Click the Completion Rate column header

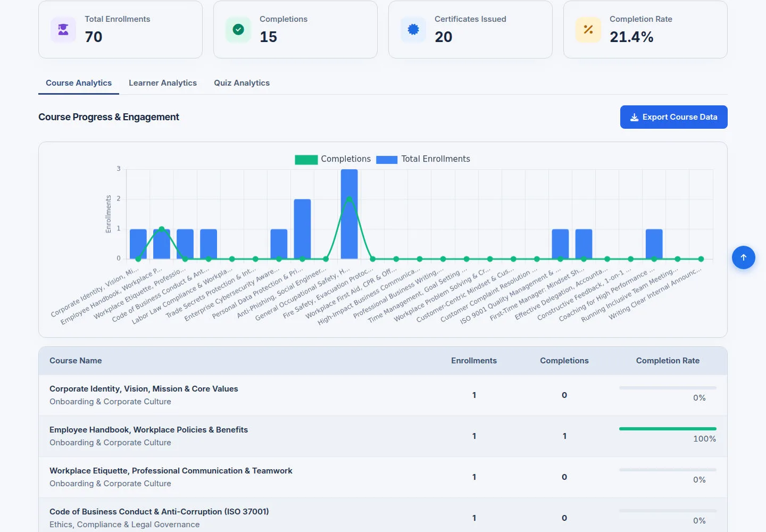(668, 361)
